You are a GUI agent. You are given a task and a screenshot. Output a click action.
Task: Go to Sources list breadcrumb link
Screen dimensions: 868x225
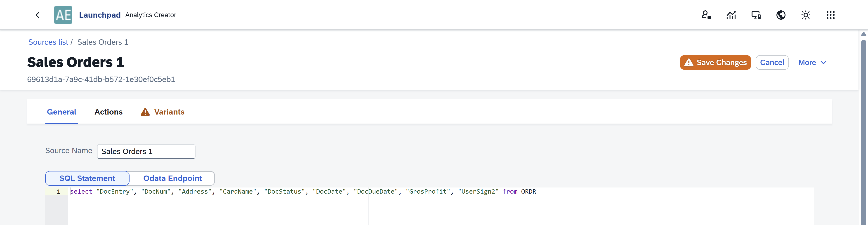pos(48,42)
